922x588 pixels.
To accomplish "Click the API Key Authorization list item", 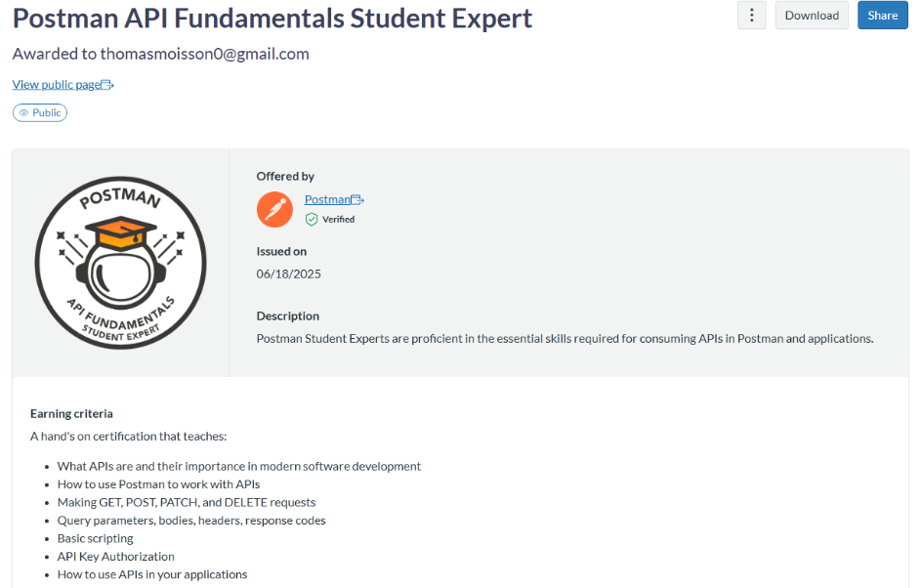I will [116, 556].
